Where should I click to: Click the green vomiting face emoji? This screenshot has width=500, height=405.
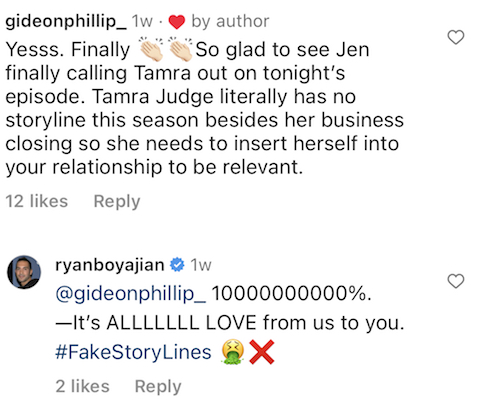pyautogui.click(x=233, y=352)
